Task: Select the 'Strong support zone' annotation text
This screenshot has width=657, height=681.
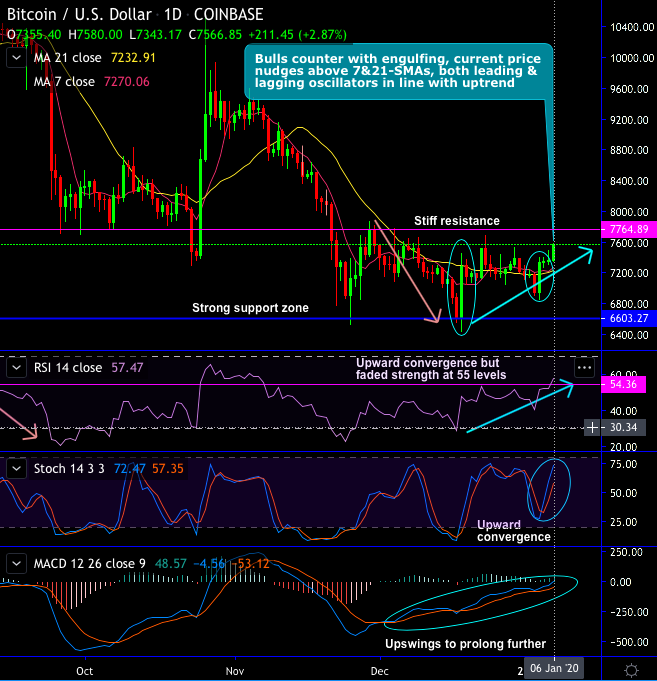Action: [x=251, y=308]
